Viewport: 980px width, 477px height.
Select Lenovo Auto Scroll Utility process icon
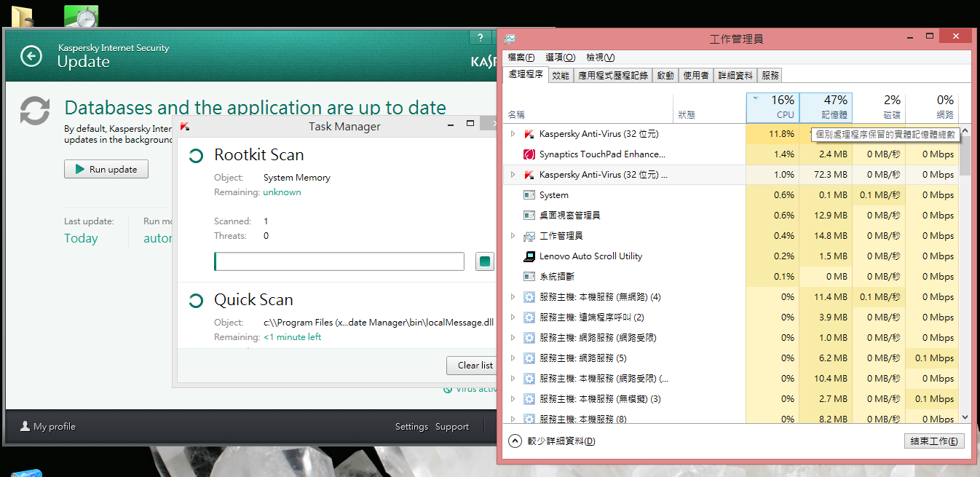529,256
